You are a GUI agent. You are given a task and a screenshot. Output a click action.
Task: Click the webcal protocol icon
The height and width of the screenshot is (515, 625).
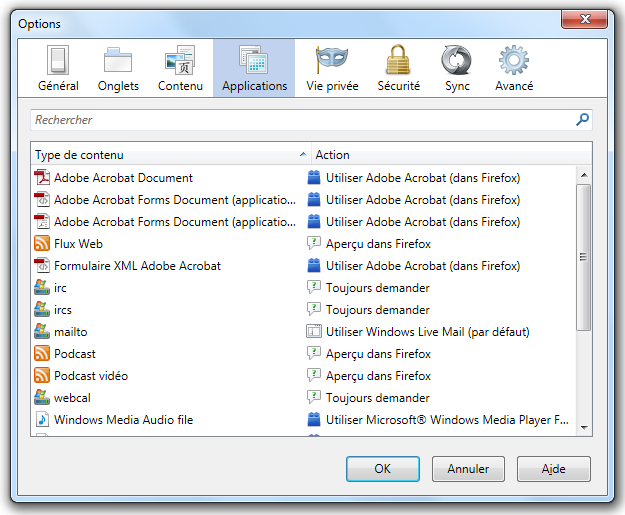[x=42, y=397]
